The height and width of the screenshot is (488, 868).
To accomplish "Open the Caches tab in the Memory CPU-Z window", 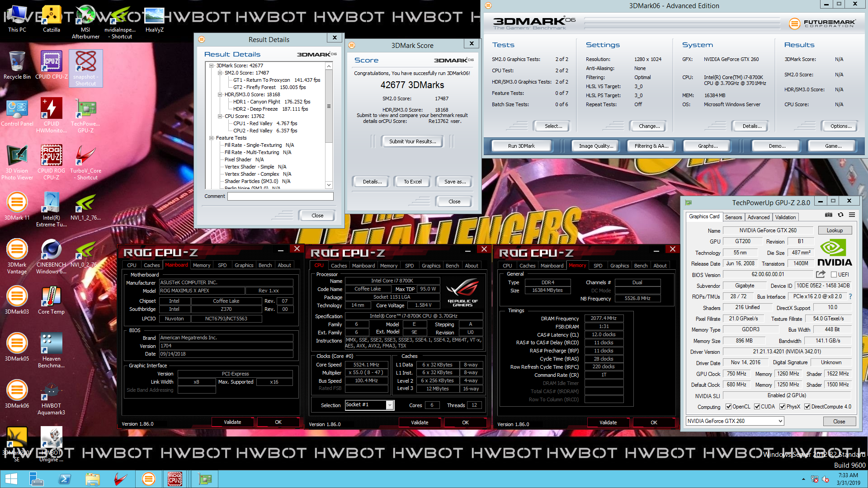I will tap(527, 266).
